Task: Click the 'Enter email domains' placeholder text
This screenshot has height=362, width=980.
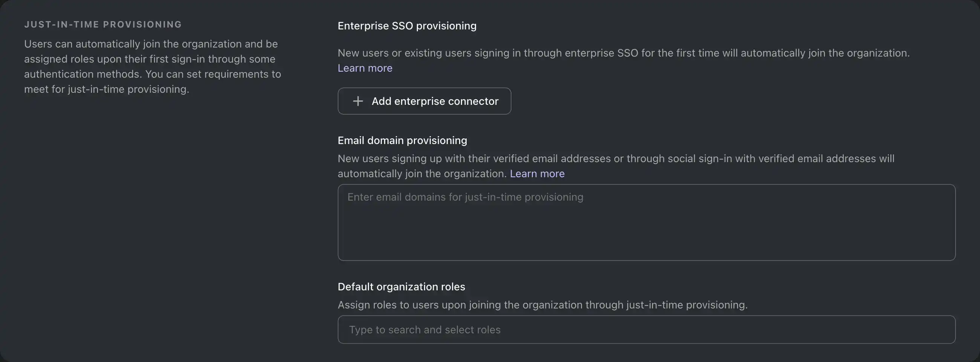Action: pos(465,197)
